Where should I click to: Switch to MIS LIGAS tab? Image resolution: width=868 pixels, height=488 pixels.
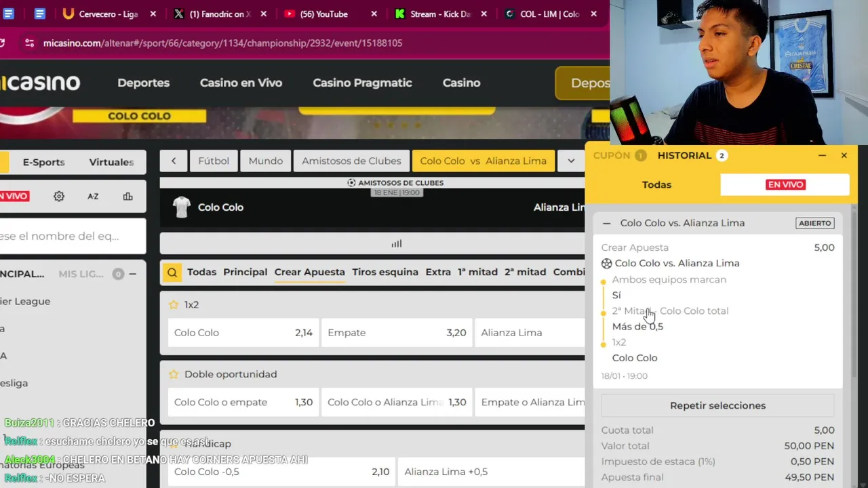(81, 274)
